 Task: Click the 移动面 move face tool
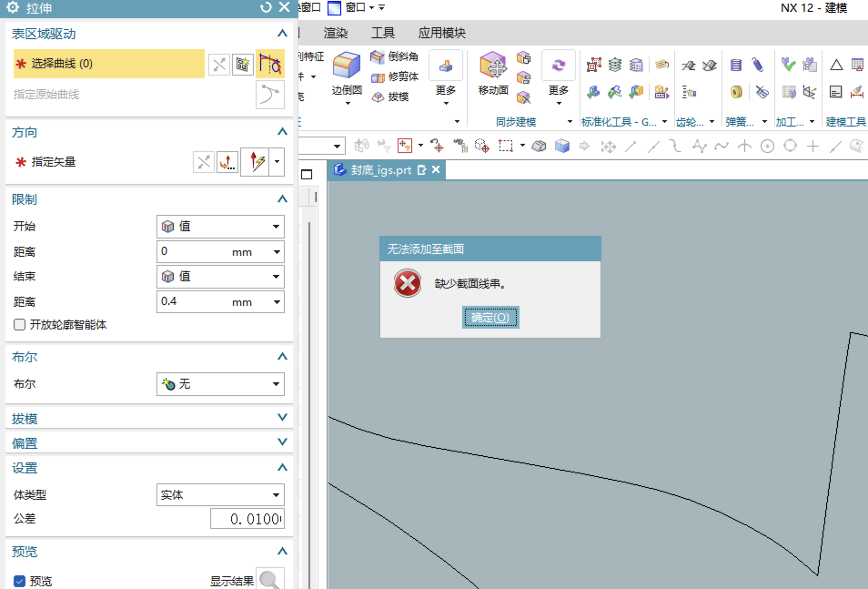493,73
